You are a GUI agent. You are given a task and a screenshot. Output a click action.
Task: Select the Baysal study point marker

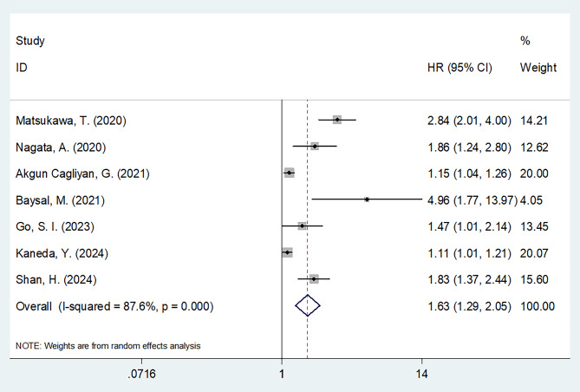pos(367,199)
